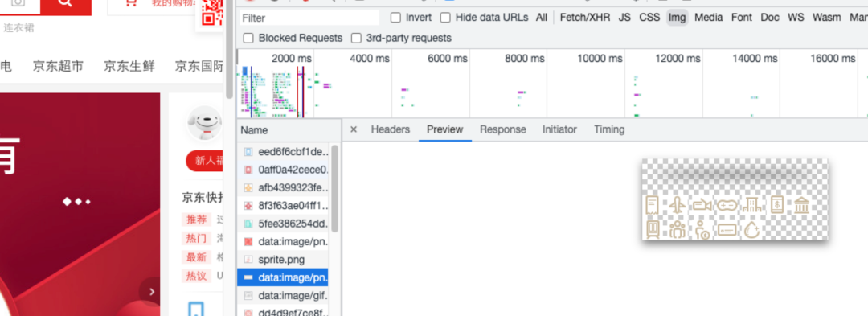Image resolution: width=868 pixels, height=316 pixels.
Task: Select the dd4d9ef7ce8f request row
Action: pos(283,311)
